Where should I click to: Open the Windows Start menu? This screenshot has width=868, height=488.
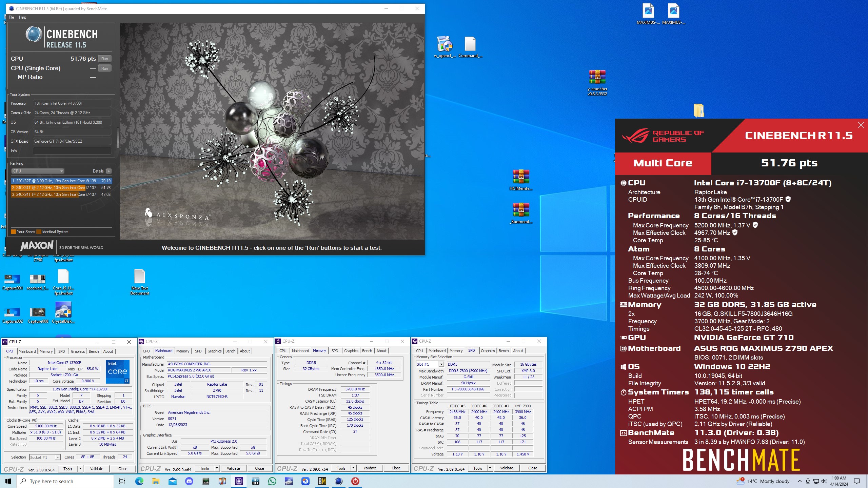(8, 481)
